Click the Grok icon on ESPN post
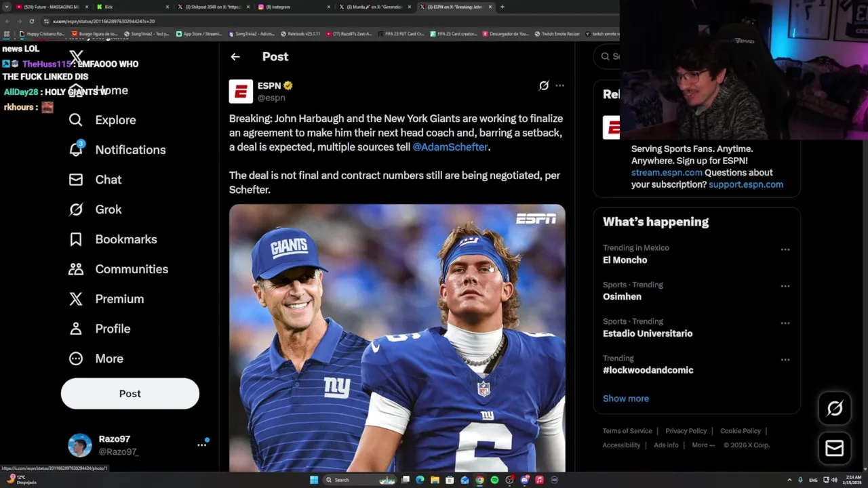Image resolution: width=868 pixels, height=488 pixels. 544,85
